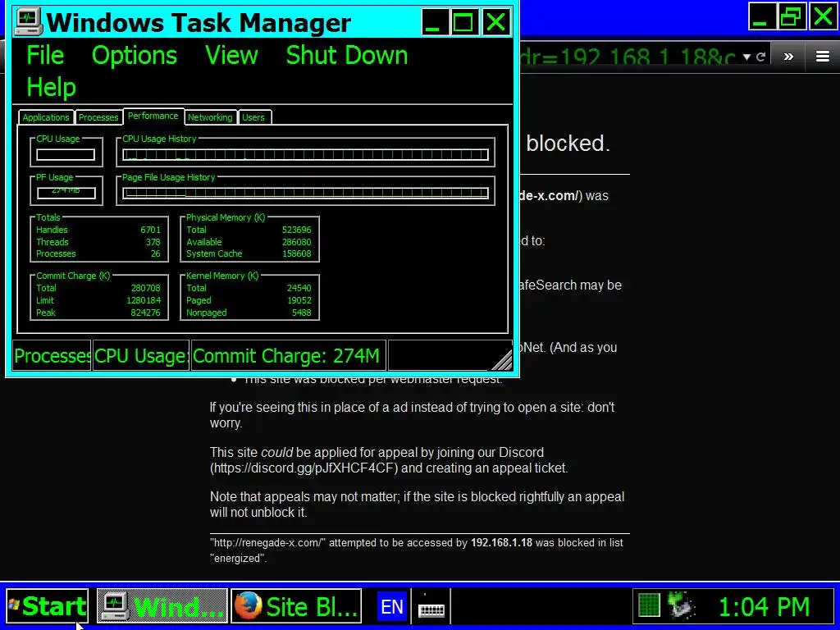Click the Firefox reload page icon

[760, 57]
